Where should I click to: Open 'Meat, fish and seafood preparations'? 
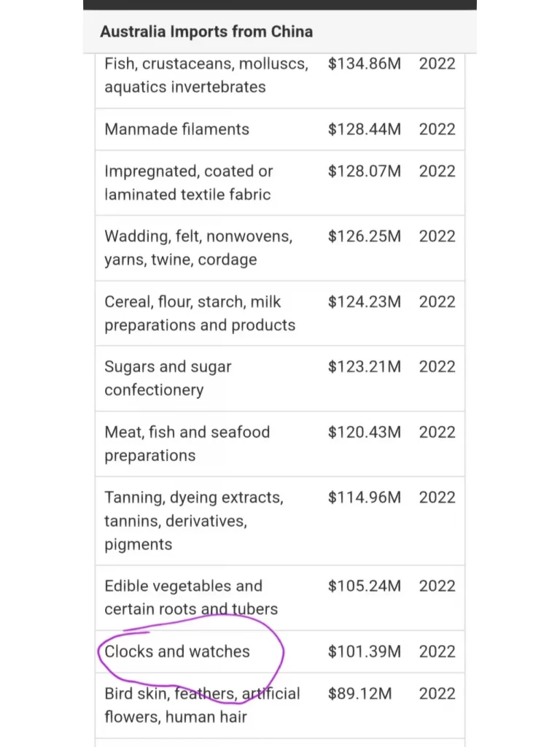coord(187,444)
